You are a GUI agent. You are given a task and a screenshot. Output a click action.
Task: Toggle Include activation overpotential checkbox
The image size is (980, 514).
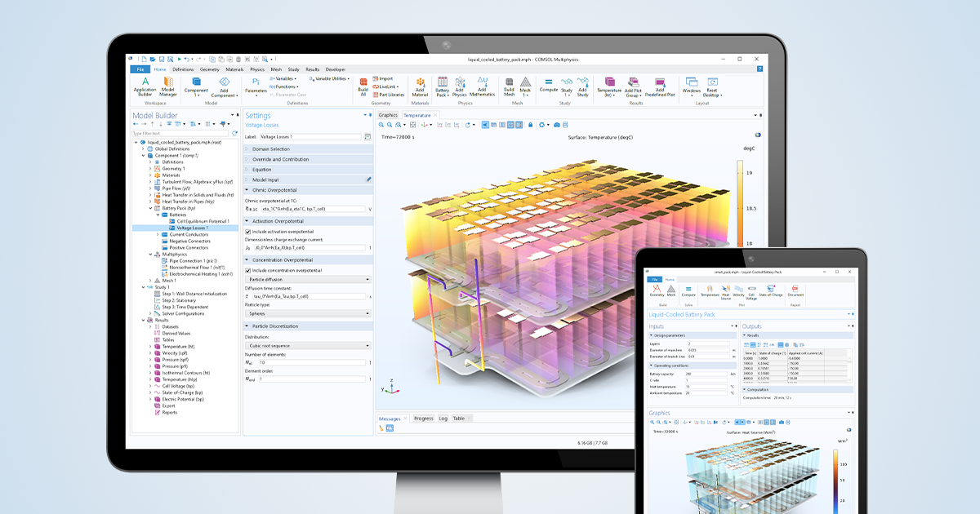click(247, 231)
